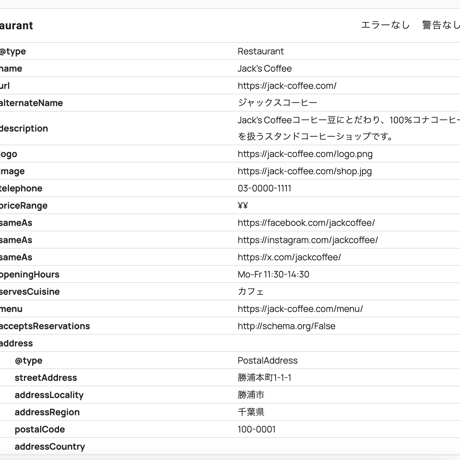Click the 'address' property label
This screenshot has height=460, width=460.
[x=16, y=343]
